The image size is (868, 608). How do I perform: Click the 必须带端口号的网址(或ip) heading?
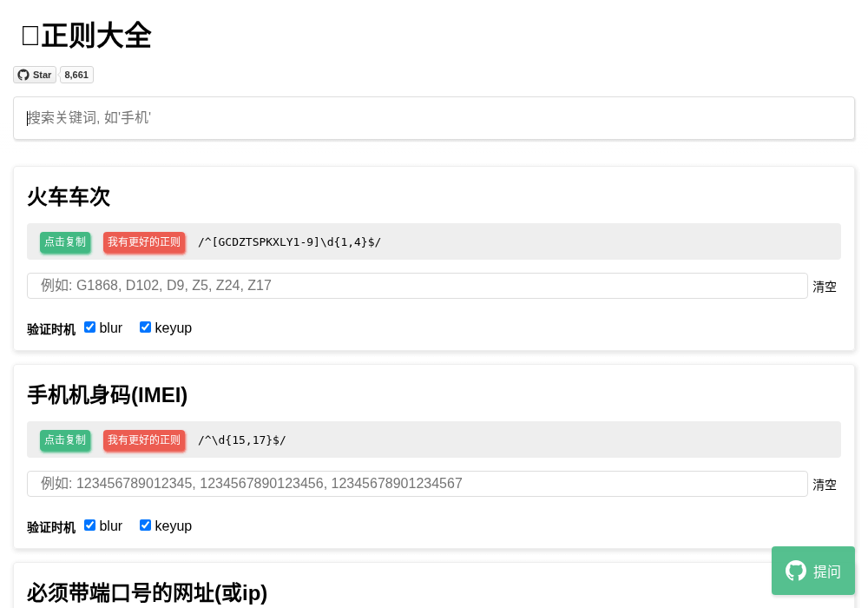(x=148, y=593)
